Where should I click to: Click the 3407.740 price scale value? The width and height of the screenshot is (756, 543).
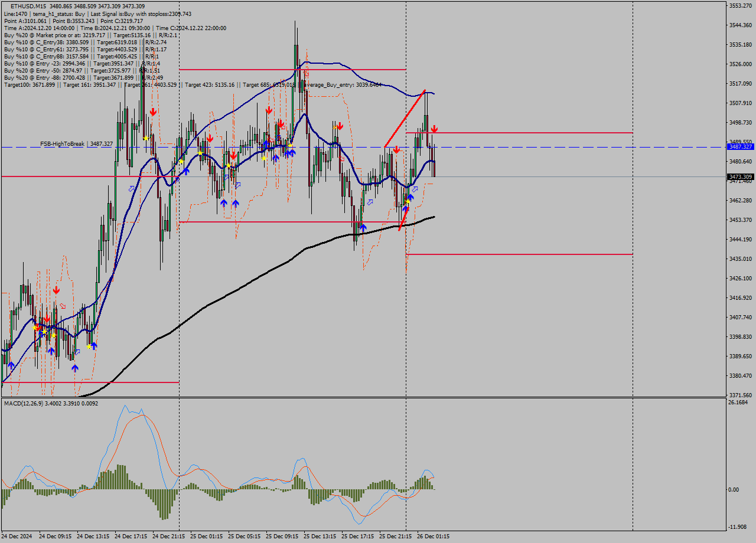(x=741, y=317)
